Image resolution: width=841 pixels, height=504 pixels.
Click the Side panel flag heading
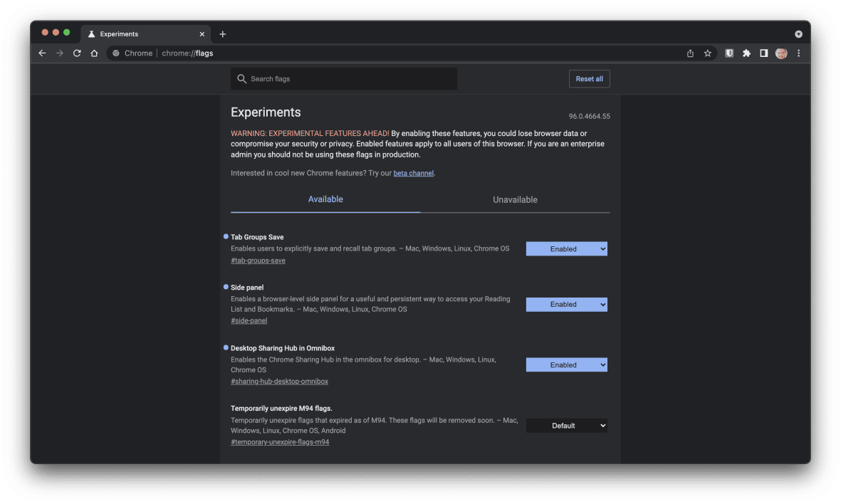pos(247,288)
